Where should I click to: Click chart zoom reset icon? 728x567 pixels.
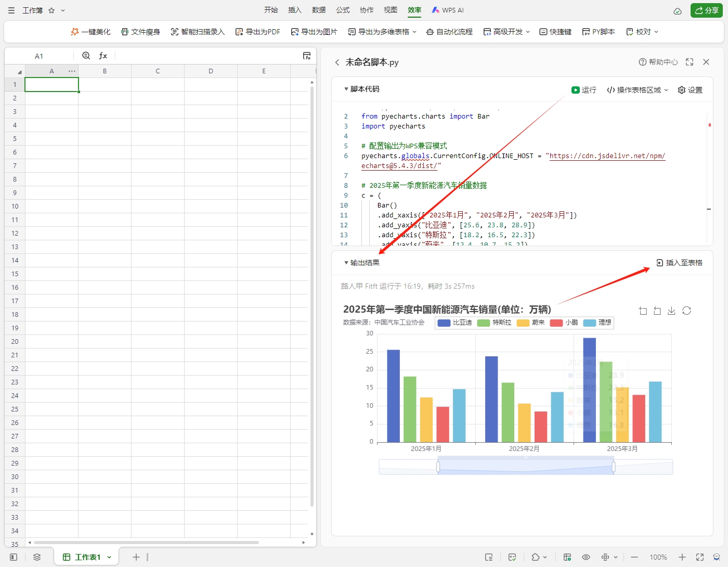pos(657,311)
